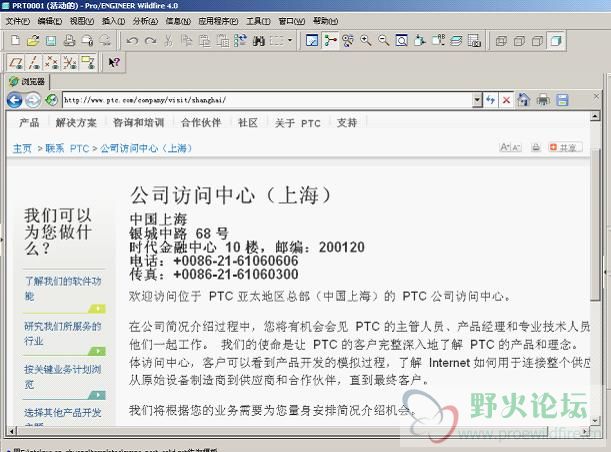
Task: Click the page font size A+ A- control
Action: 510,147
